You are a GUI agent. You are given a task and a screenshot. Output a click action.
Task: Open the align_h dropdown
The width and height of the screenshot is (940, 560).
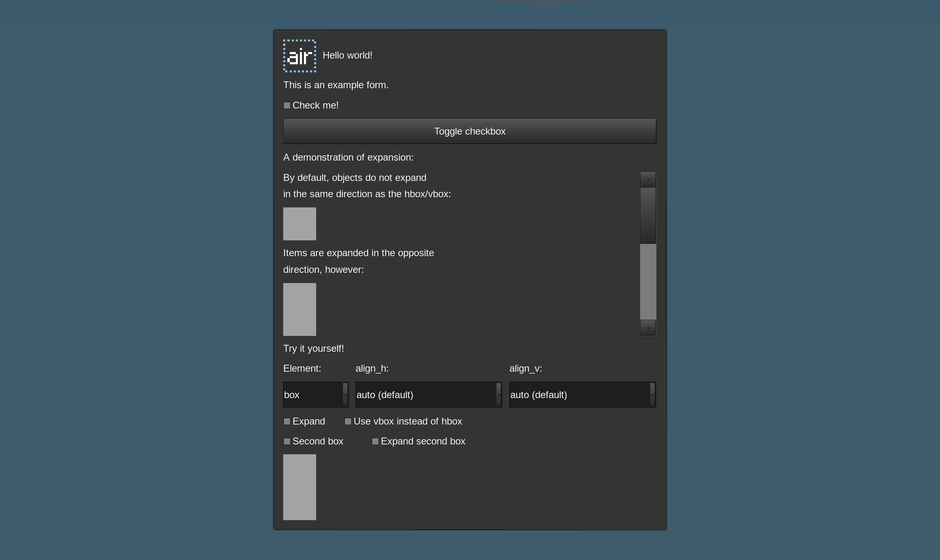click(428, 394)
